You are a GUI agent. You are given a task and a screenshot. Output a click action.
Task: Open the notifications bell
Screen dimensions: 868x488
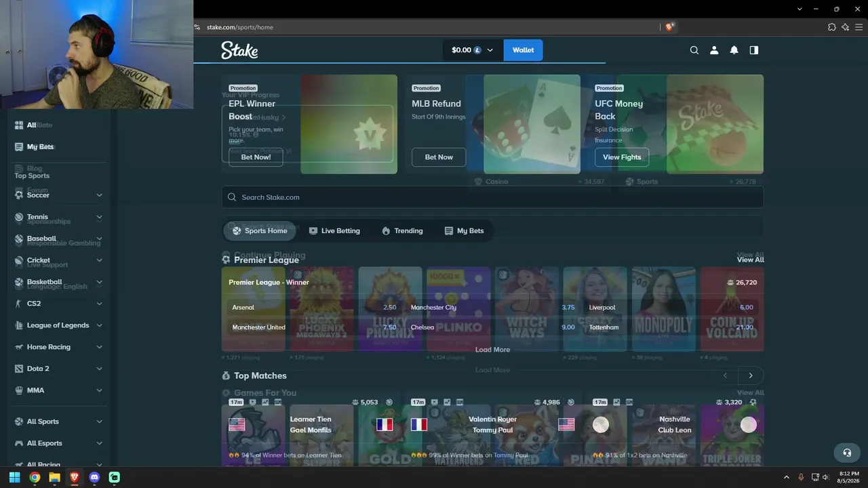[x=734, y=50]
